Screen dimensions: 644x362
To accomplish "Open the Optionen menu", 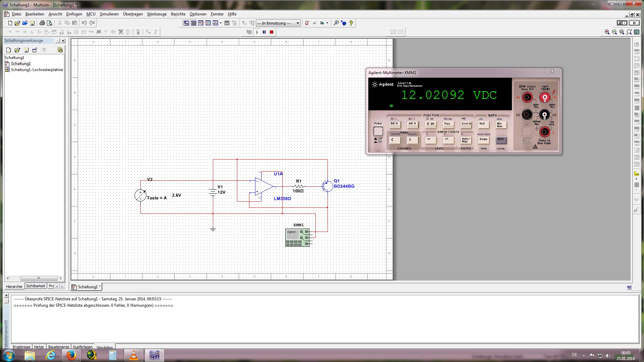I will pyautogui.click(x=198, y=14).
